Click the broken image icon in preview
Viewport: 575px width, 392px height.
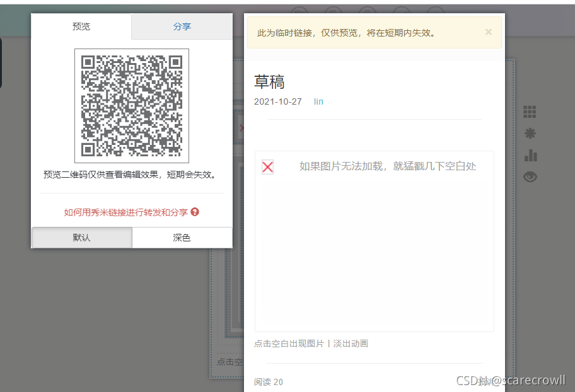268,167
